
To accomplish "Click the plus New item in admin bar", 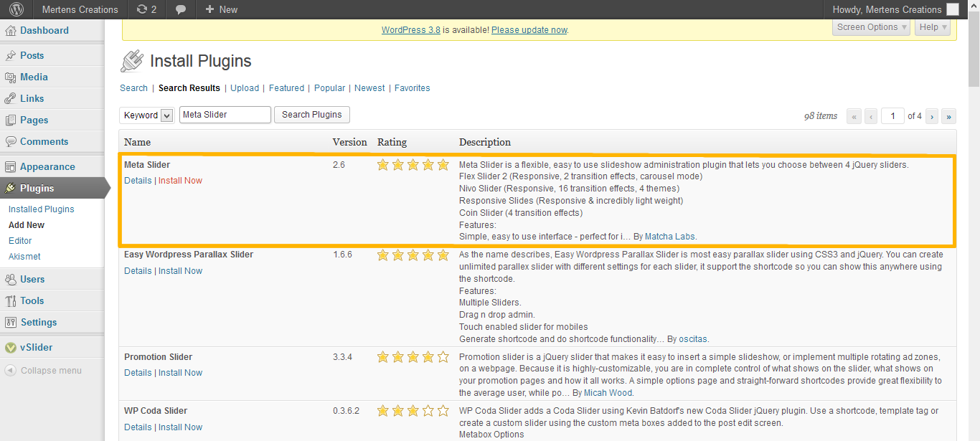I will coord(221,9).
